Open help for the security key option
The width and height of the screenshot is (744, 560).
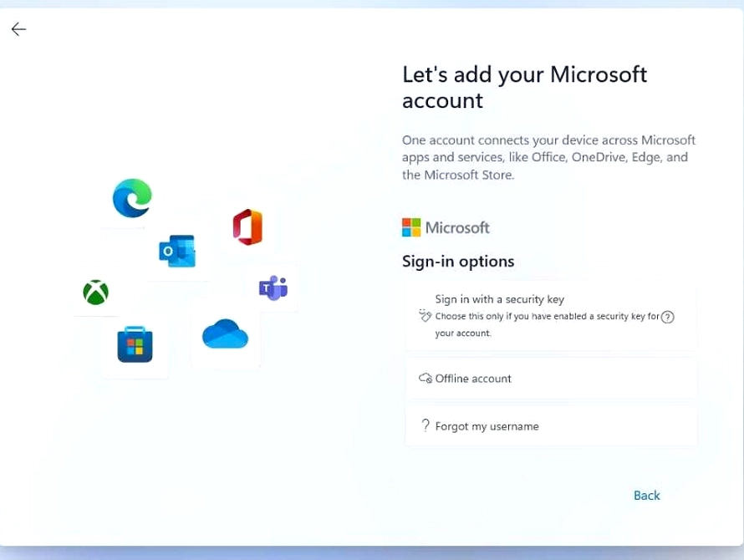point(668,317)
